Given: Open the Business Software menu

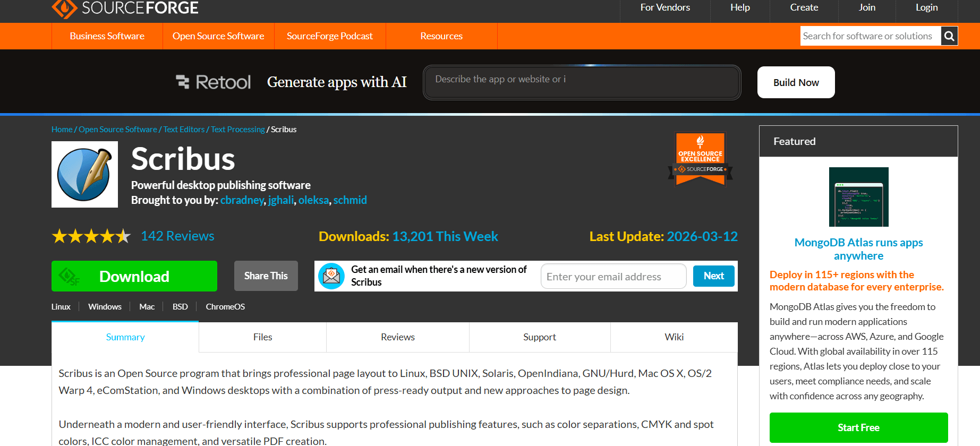Looking at the screenshot, I should point(107,36).
